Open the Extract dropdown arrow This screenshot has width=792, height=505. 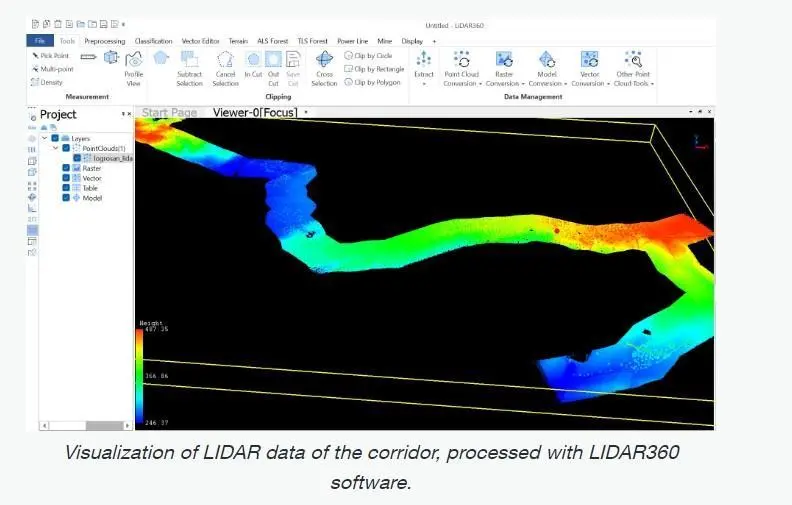click(x=424, y=83)
